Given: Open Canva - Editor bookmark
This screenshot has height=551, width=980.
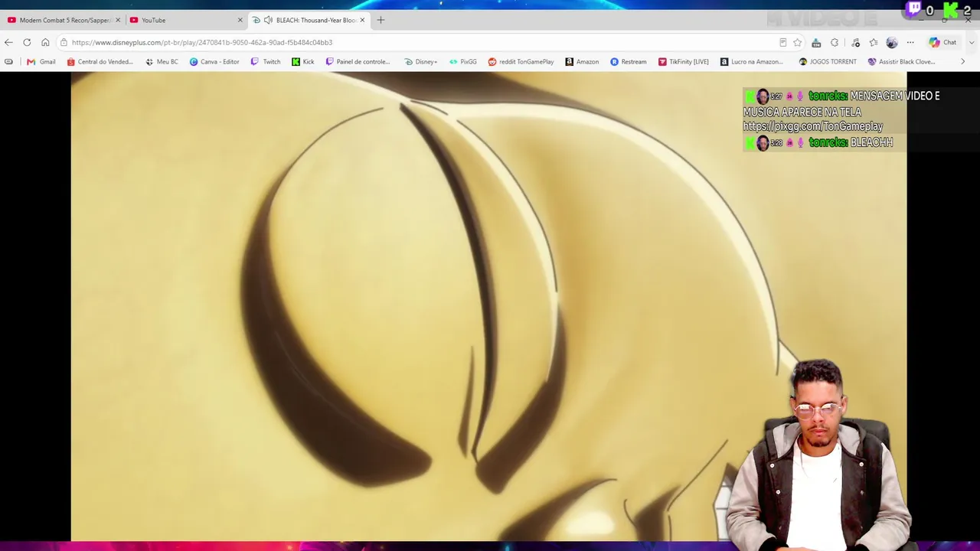Looking at the screenshot, I should tap(214, 61).
